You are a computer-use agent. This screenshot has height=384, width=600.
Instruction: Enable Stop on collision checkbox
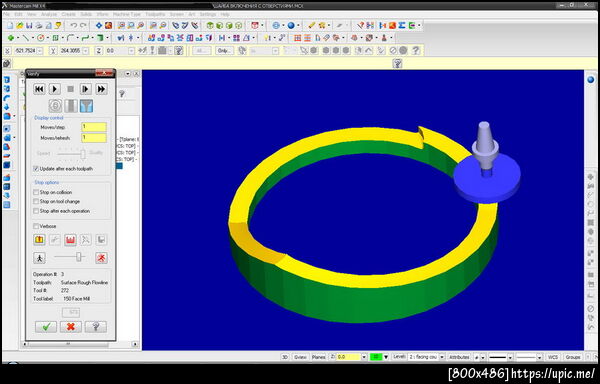(36, 192)
